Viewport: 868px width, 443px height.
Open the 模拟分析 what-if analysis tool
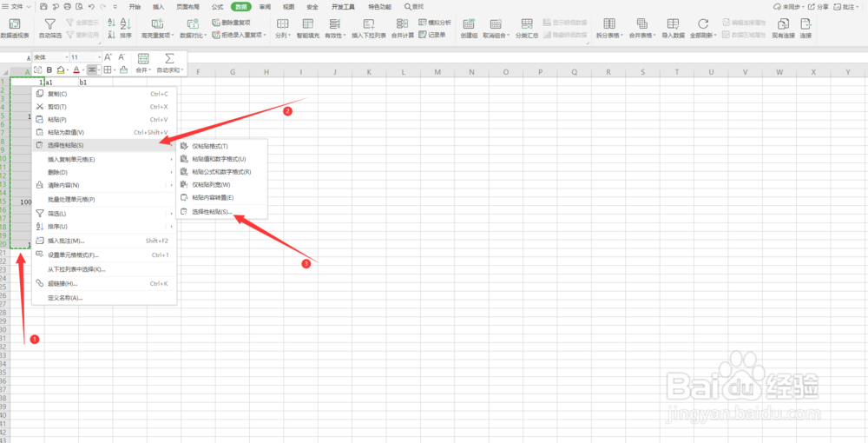point(435,23)
